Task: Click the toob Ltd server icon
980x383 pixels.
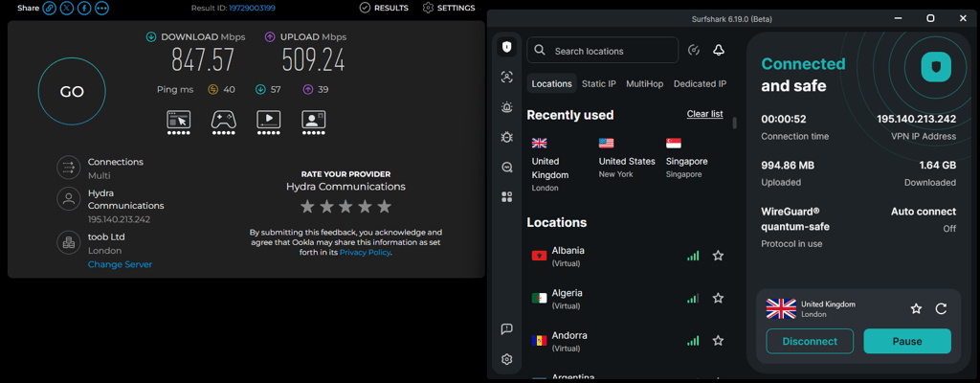Action: coord(68,243)
